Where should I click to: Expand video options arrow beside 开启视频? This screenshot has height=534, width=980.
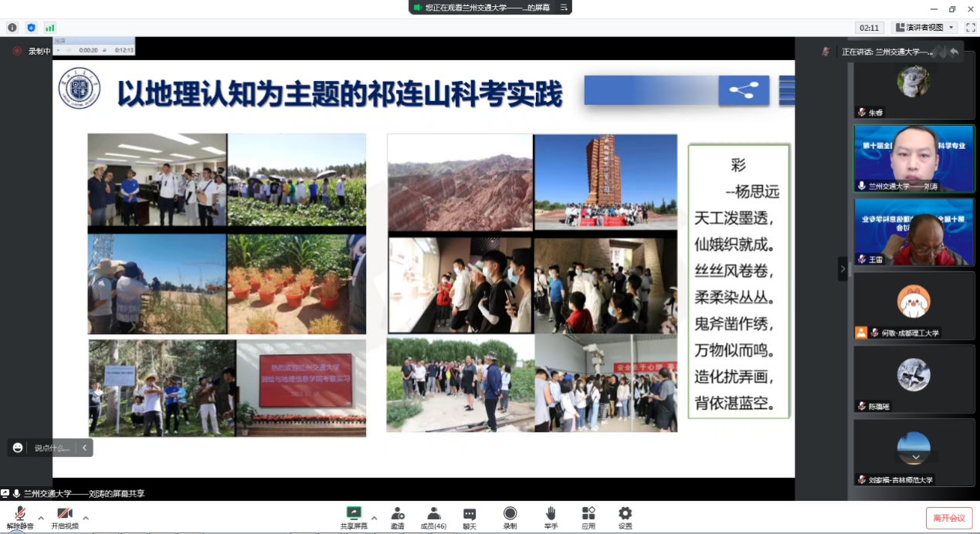[86, 518]
